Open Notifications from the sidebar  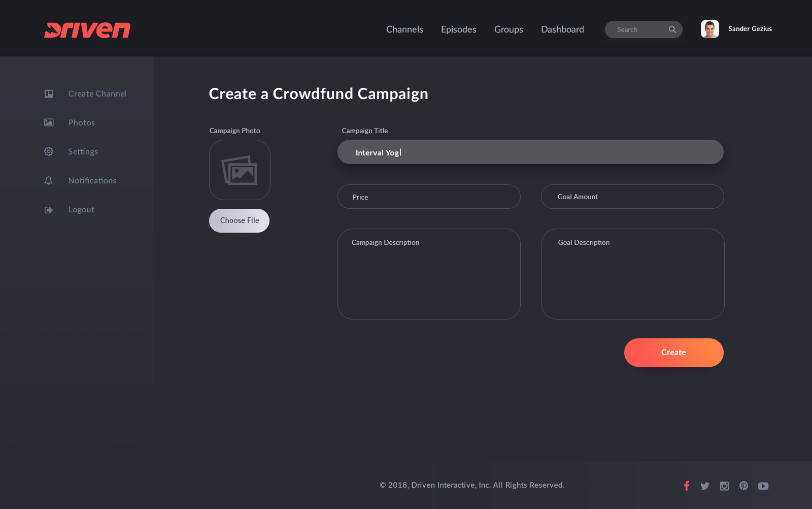coord(92,180)
